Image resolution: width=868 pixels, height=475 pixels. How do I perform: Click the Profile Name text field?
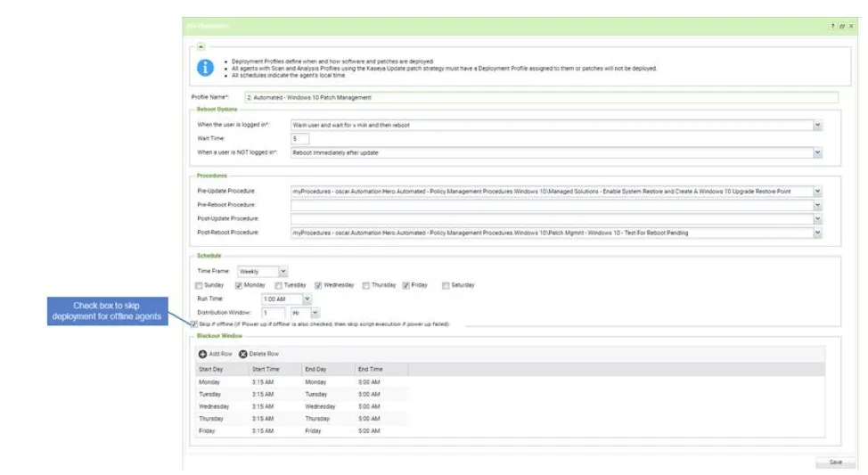point(541,97)
